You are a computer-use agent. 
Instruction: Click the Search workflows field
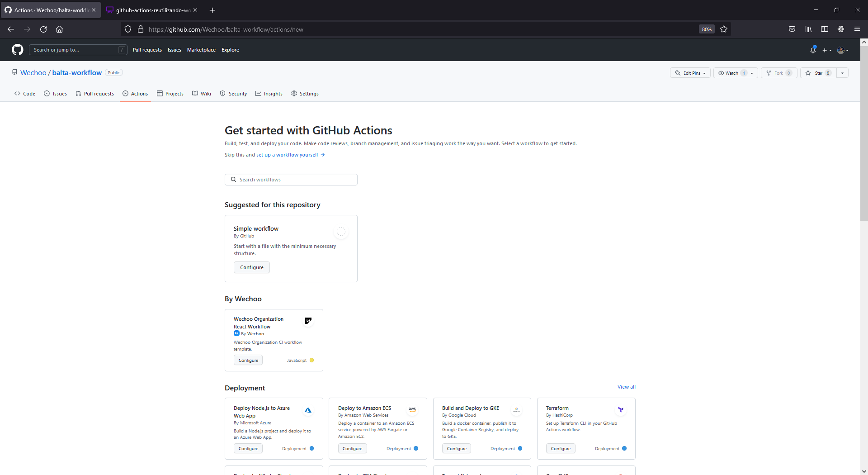coord(291,180)
